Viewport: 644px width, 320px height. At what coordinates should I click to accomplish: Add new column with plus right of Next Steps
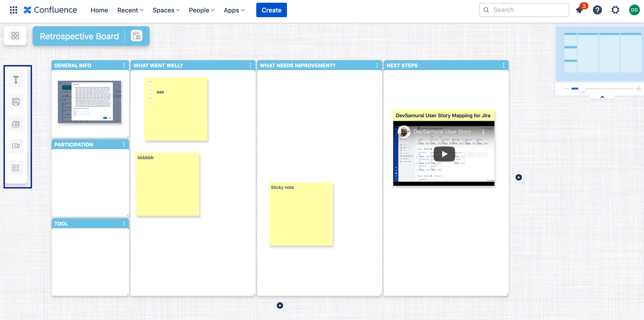coord(519,177)
